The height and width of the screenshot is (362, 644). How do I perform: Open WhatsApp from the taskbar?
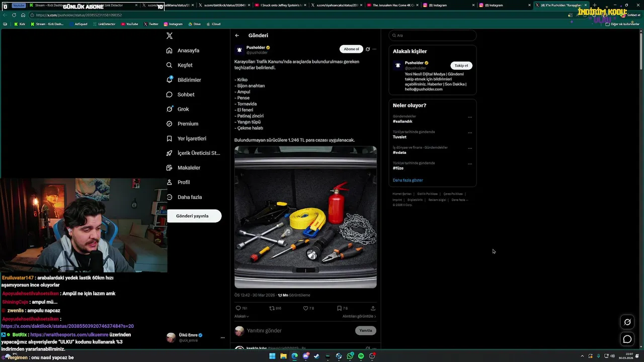click(350, 356)
